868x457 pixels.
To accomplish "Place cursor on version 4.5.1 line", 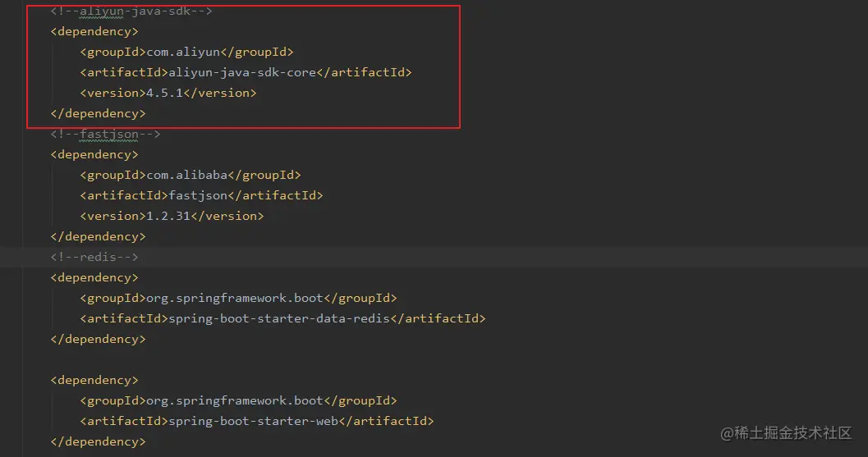I will click(x=168, y=93).
